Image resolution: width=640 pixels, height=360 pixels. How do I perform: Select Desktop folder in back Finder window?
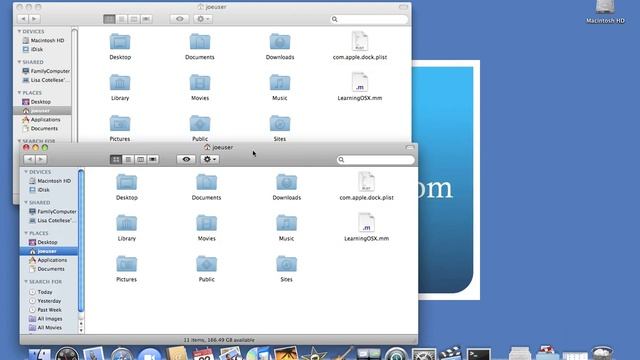(x=120, y=42)
